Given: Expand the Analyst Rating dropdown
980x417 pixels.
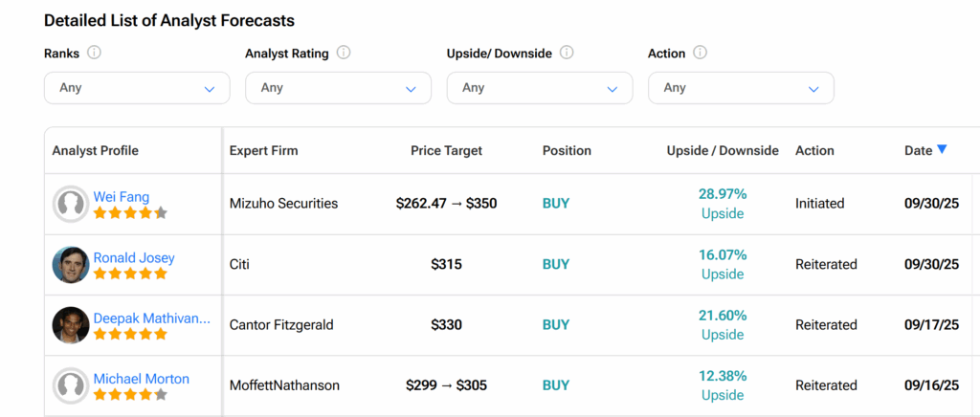Looking at the screenshot, I should [338, 88].
